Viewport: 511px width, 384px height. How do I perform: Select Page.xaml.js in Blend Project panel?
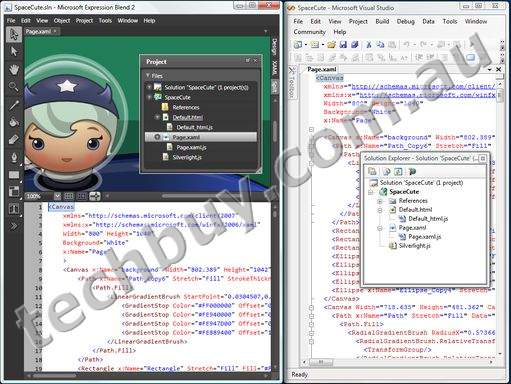point(191,147)
